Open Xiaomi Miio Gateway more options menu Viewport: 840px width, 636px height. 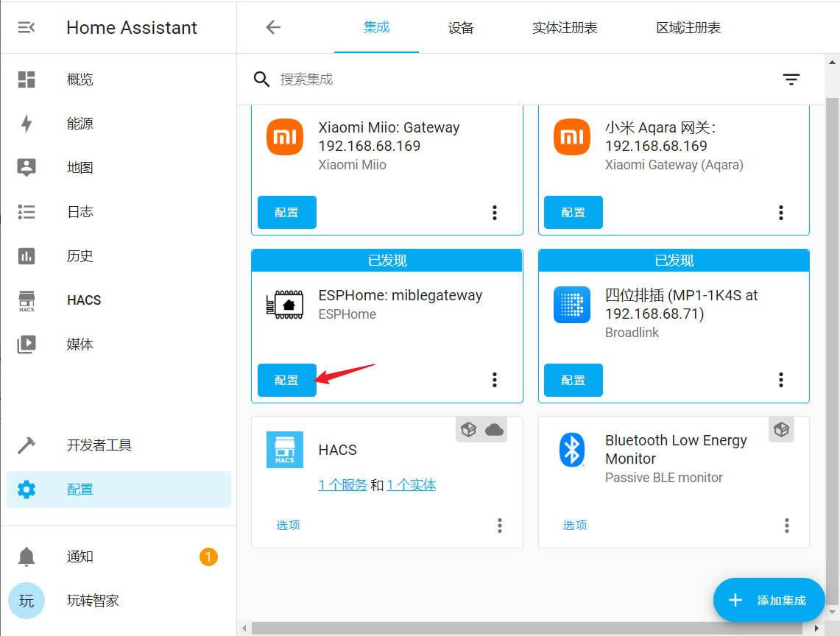point(495,213)
